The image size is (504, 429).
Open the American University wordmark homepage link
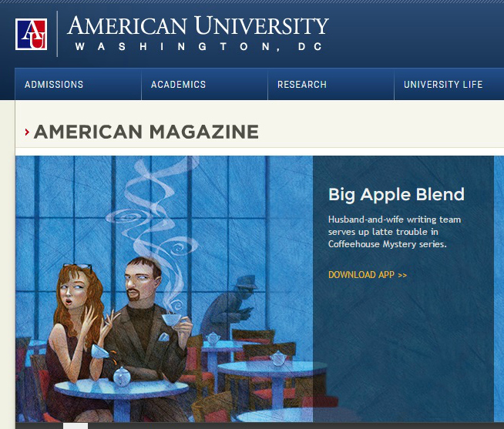click(x=198, y=25)
